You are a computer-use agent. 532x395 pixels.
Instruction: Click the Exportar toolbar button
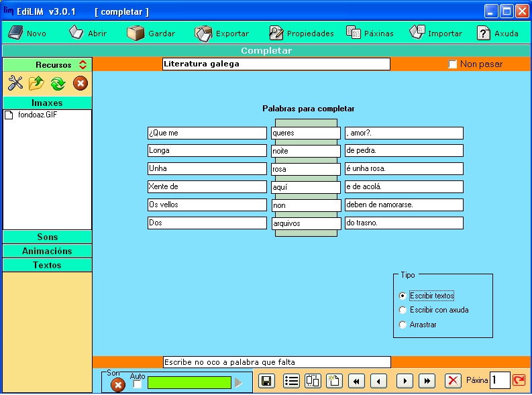221,33
